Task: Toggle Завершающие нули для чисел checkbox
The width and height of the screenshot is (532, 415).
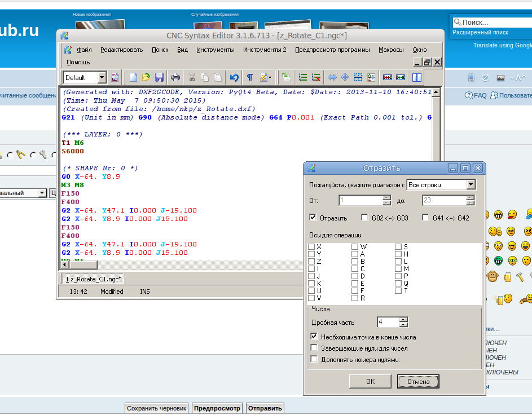Action: (314, 348)
